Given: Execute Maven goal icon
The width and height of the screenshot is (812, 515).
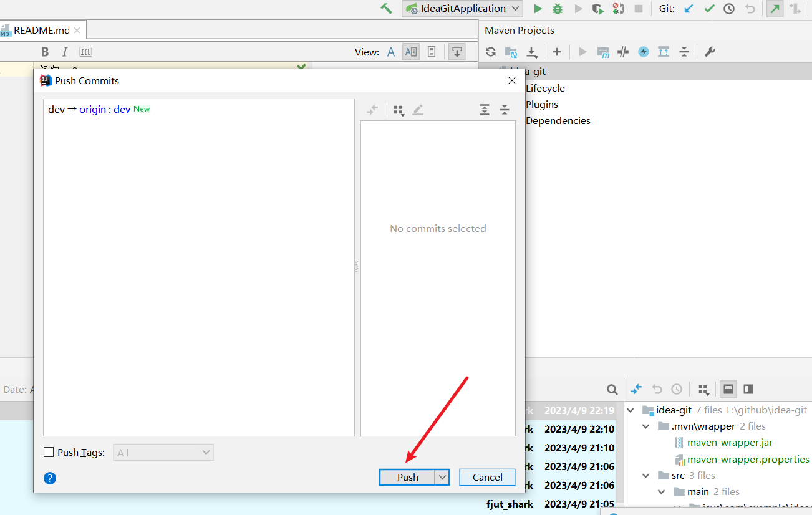Looking at the screenshot, I should click(602, 52).
